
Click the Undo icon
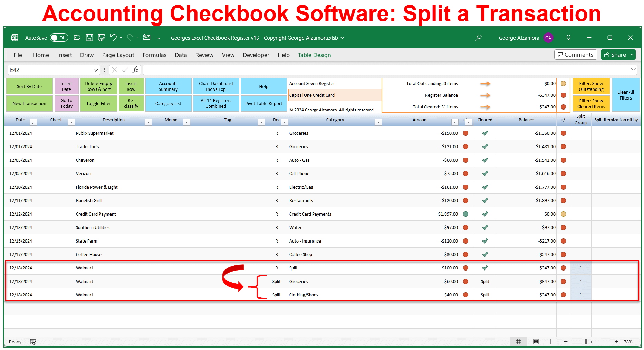(114, 38)
